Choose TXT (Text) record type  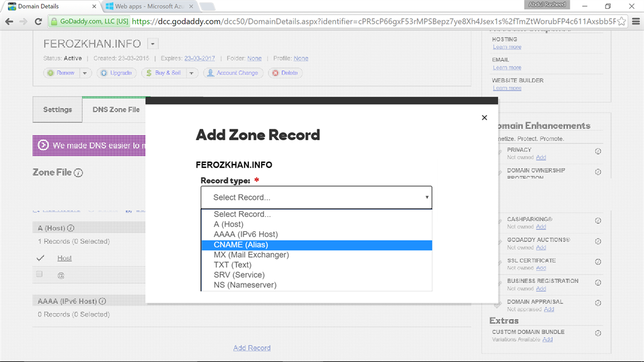pos(316,265)
